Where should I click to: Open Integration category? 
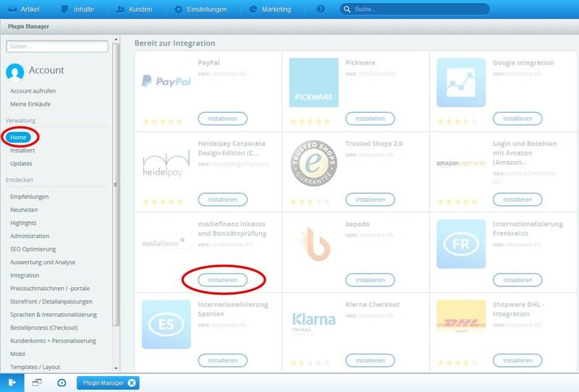25,276
